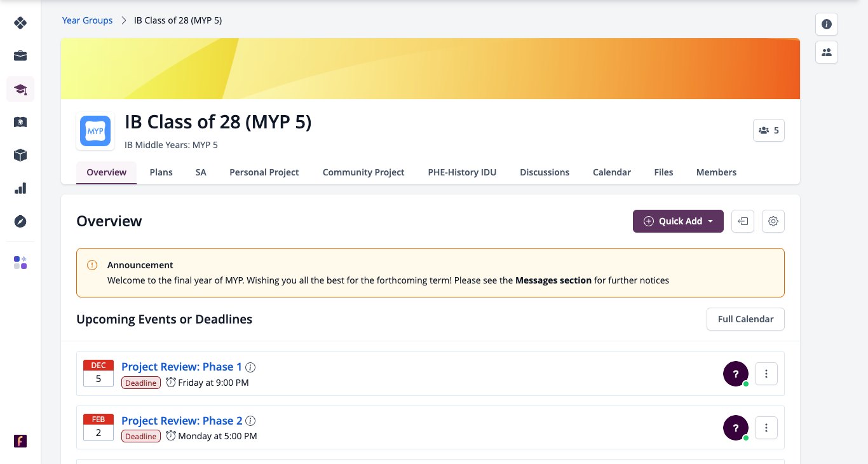868x464 pixels.
Task: Click the DEC 5 date badge
Action: (98, 373)
